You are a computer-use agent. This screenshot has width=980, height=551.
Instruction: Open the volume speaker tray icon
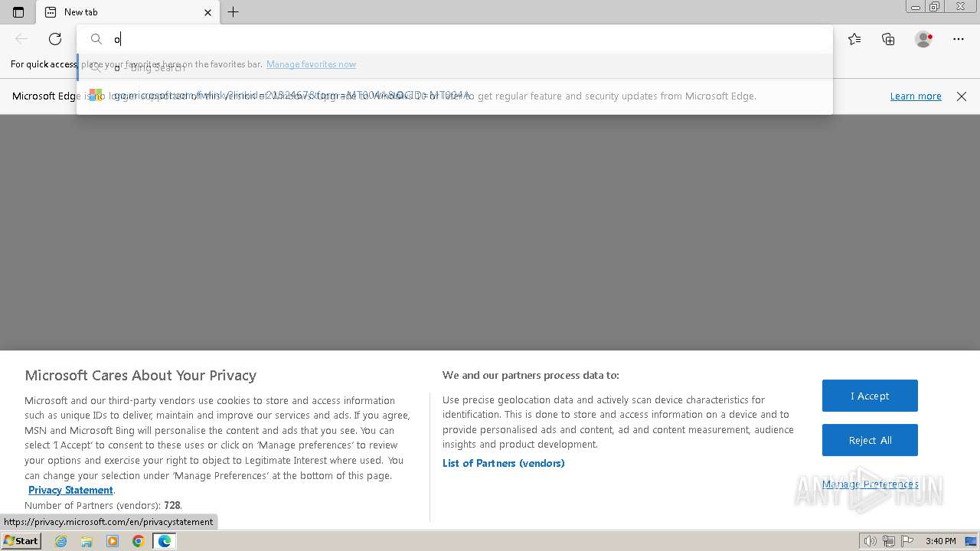pos(871,541)
